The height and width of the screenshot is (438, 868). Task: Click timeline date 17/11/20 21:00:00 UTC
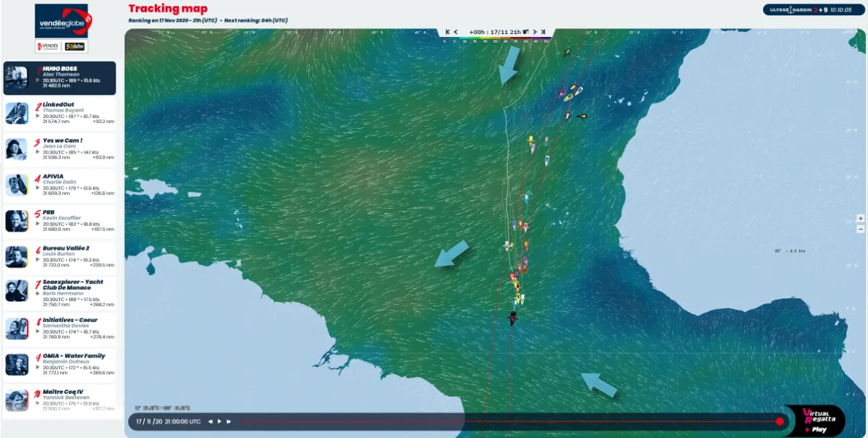click(x=169, y=421)
